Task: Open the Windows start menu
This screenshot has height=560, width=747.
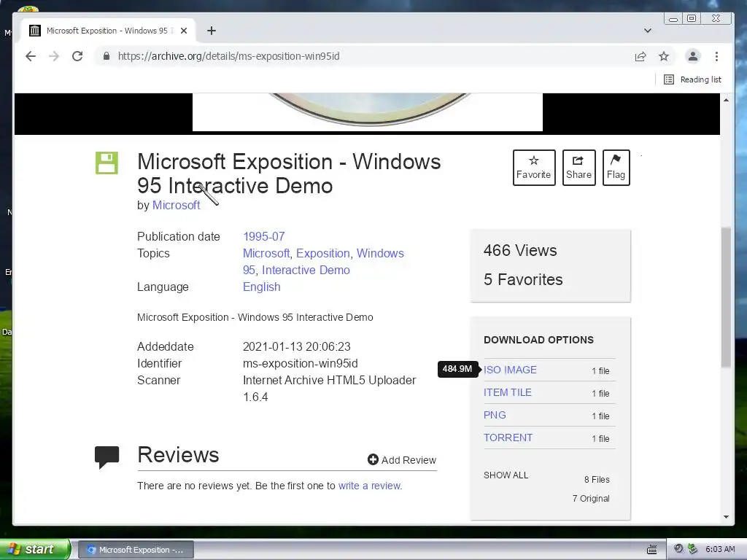Action: [35, 550]
